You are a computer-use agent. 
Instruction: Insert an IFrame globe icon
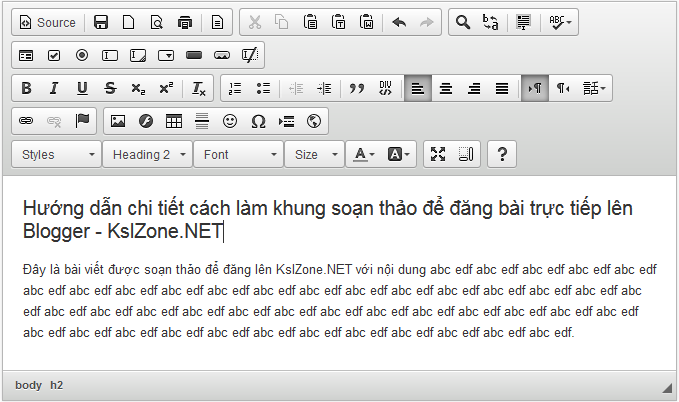point(314,121)
